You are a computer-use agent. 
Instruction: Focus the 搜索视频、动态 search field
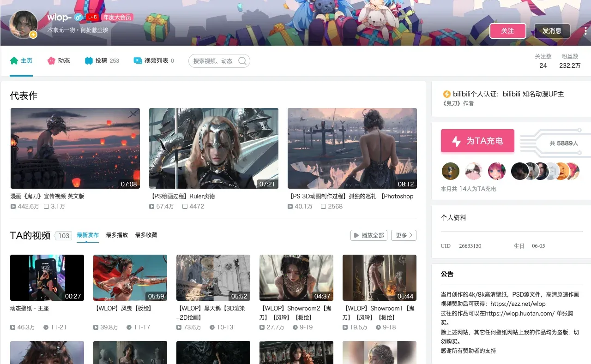[x=219, y=61]
